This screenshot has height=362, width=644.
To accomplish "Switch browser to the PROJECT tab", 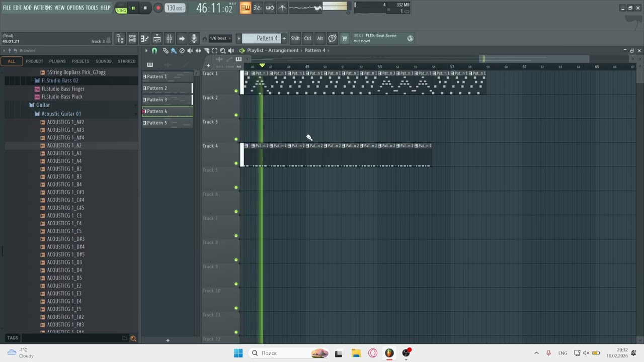I will (34, 61).
